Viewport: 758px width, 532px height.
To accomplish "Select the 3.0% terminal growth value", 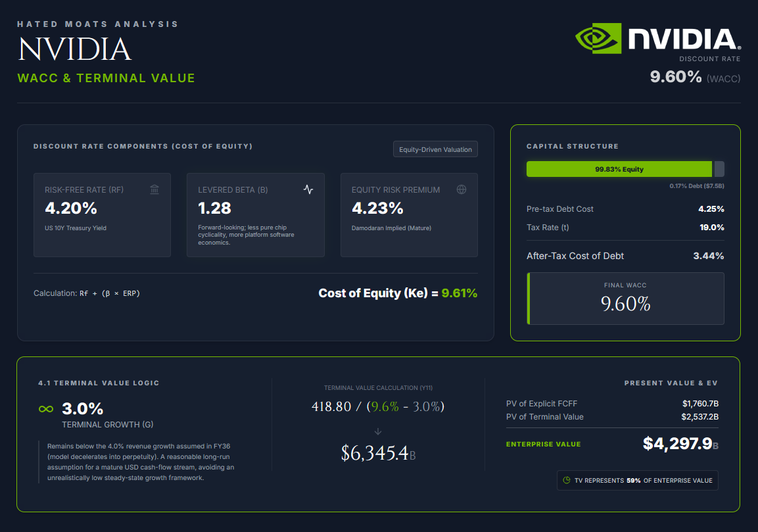I will 83,408.
